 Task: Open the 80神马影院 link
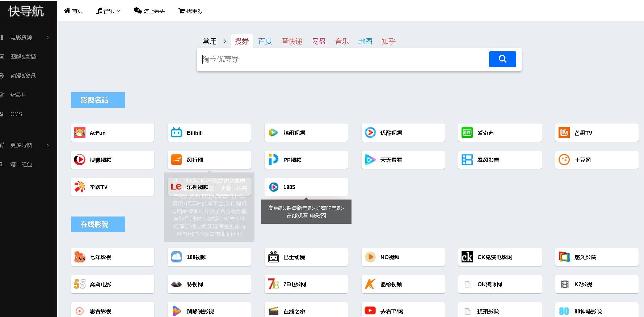pos(597,310)
